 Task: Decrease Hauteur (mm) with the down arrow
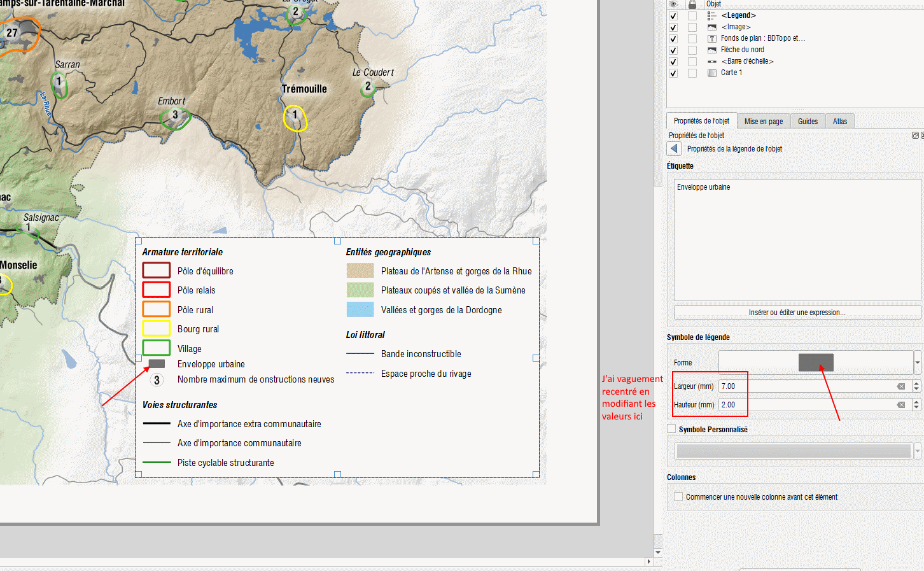point(916,407)
